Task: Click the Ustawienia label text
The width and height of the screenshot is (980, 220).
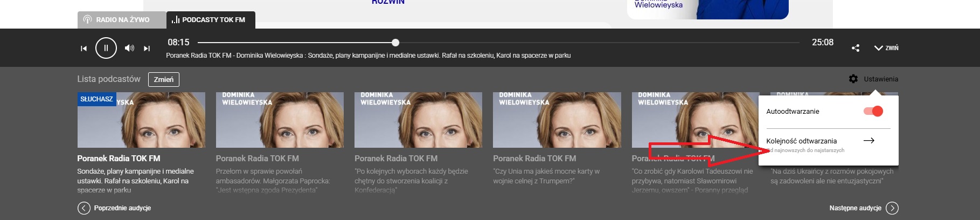Action: [x=881, y=79]
